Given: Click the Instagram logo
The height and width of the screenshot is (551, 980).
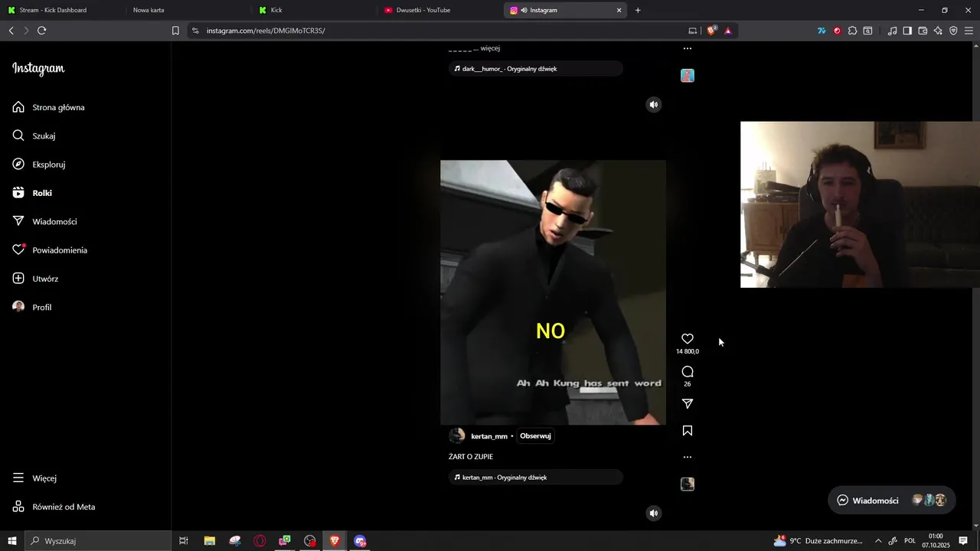Looking at the screenshot, I should coord(38,69).
